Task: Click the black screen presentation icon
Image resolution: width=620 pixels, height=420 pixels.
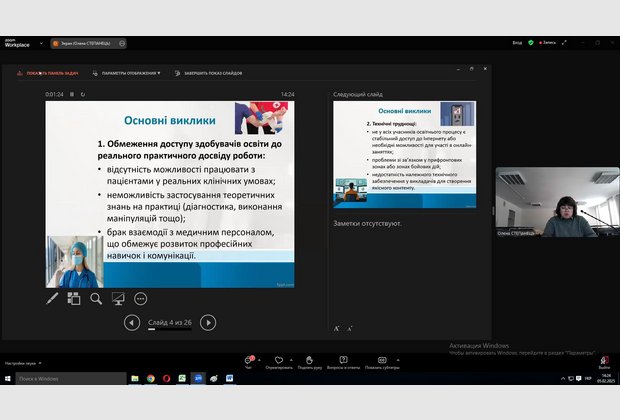Action: pyautogui.click(x=118, y=298)
